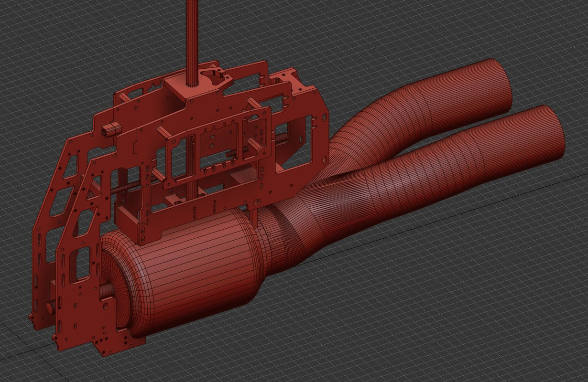Select the ribbed neck behind the canister
Image resolution: width=588 pixels, height=382 pixels.
click(x=280, y=239)
